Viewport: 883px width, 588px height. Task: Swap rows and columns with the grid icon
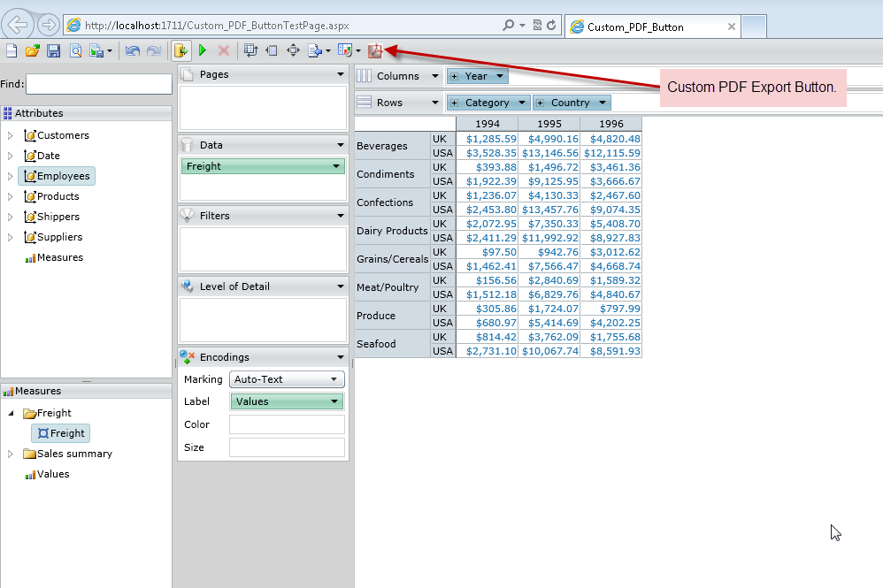[x=250, y=50]
